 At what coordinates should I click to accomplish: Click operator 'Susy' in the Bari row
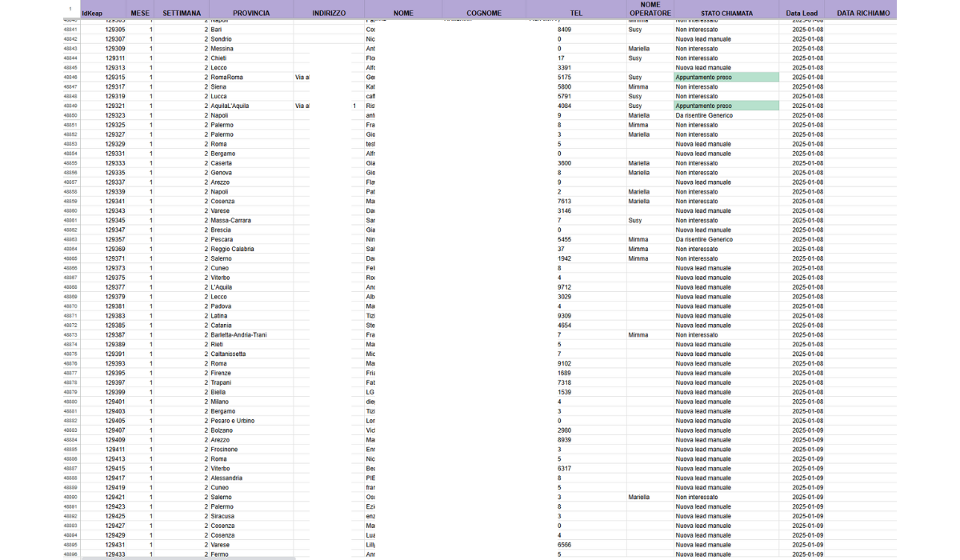[650, 30]
